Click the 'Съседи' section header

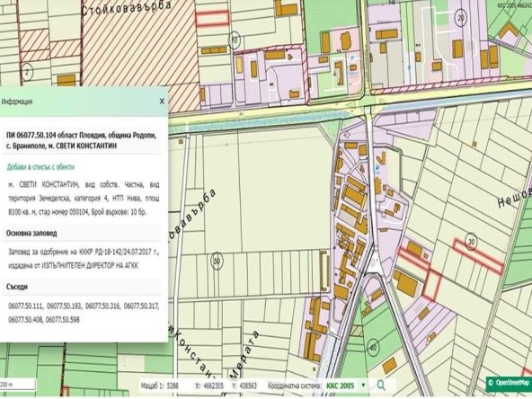(x=17, y=287)
